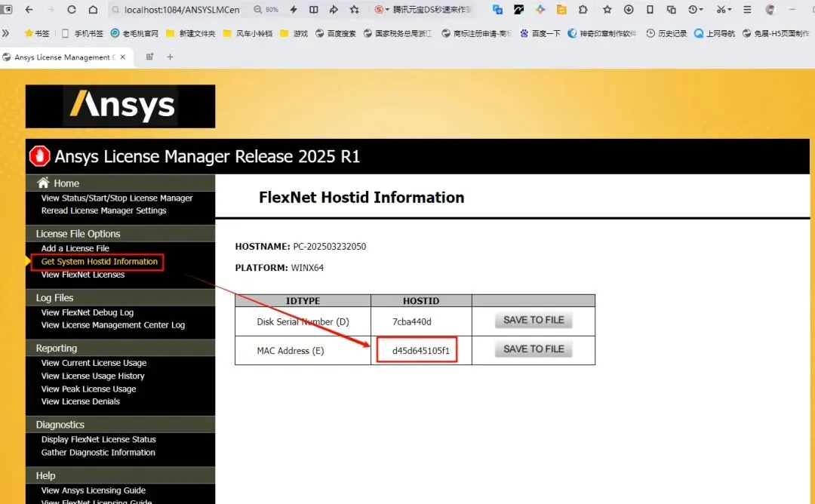The image size is (815, 504).
Task: Open the browser hamburger menu
Action: [747, 9]
